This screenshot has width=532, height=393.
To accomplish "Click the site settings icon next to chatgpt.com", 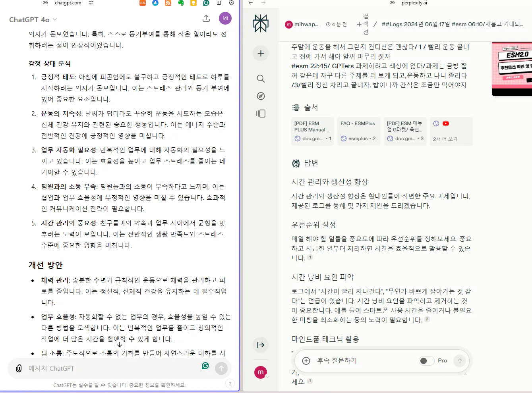I will point(91,3).
